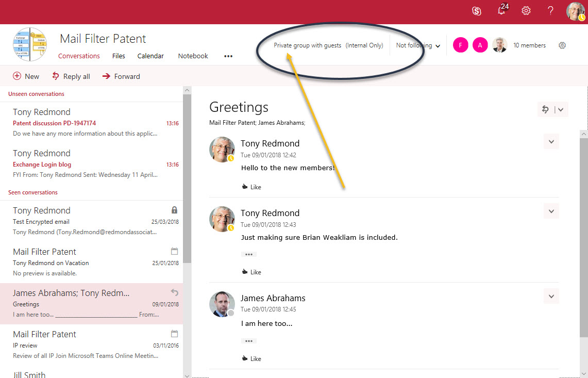Viewport: 588px width, 378px height.
Task: Open member photo beside 10 members
Action: 499,45
